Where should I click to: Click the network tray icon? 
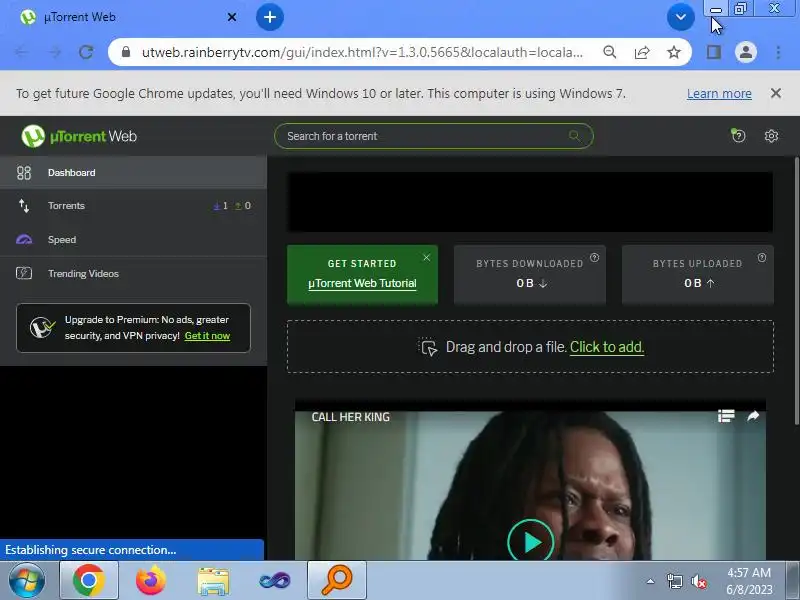(x=674, y=581)
